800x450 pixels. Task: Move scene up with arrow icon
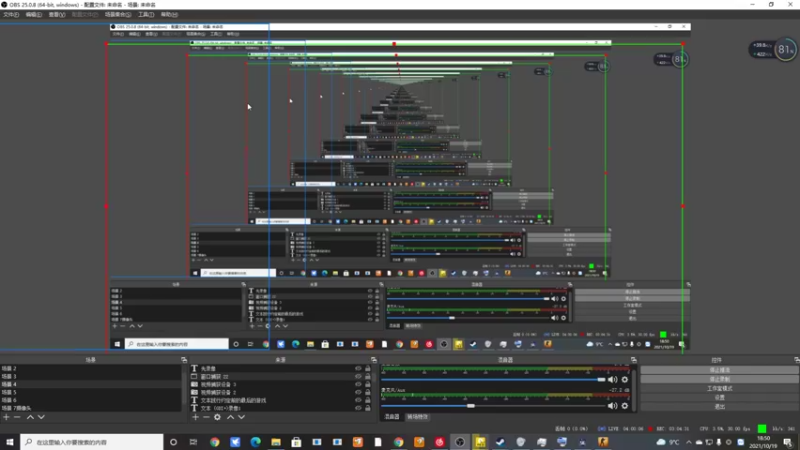coord(30,417)
